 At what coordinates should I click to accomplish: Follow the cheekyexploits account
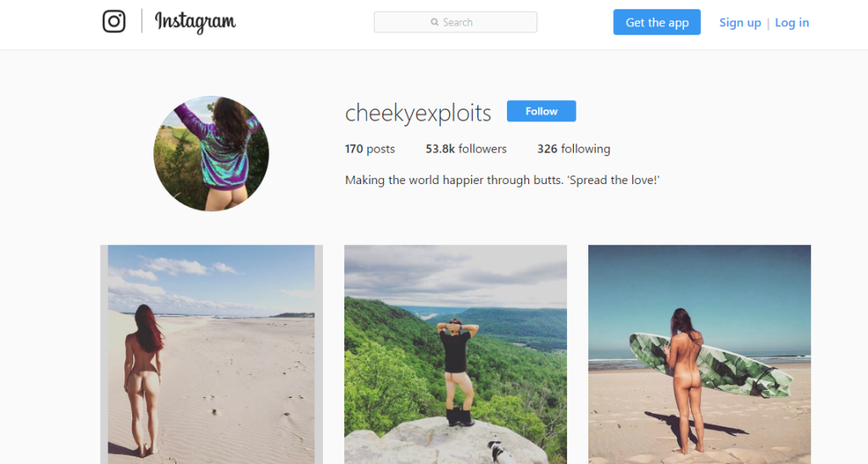click(541, 111)
